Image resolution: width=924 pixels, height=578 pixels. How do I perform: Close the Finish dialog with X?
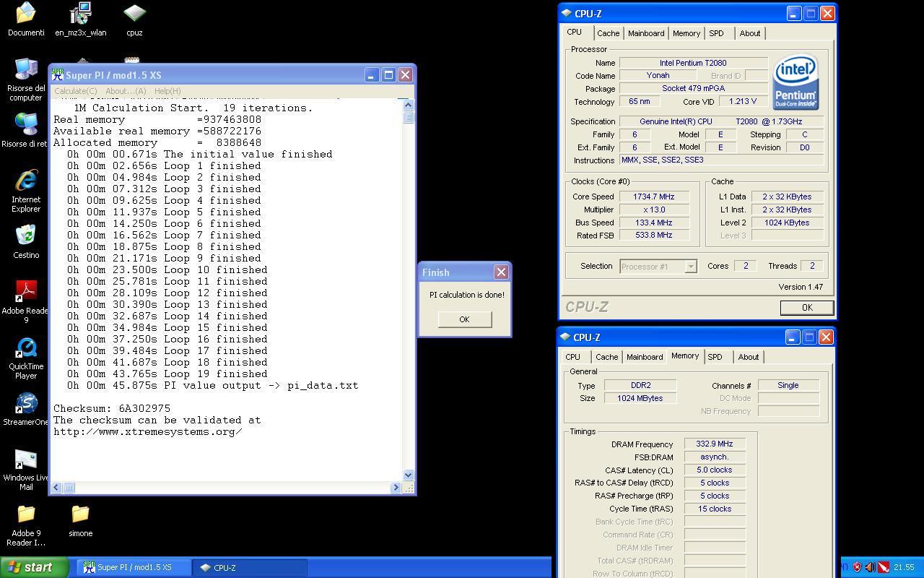pyautogui.click(x=501, y=272)
